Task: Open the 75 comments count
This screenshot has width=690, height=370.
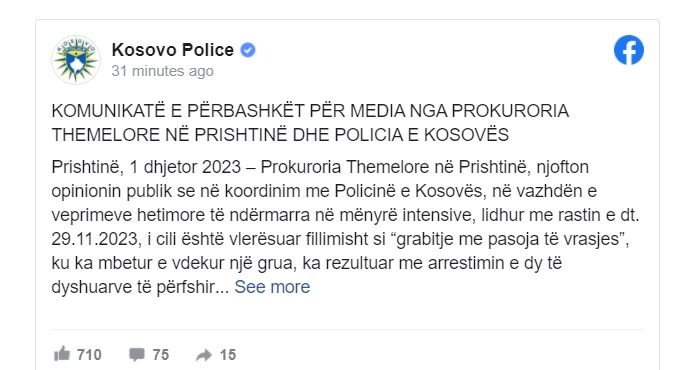Action: (161, 355)
